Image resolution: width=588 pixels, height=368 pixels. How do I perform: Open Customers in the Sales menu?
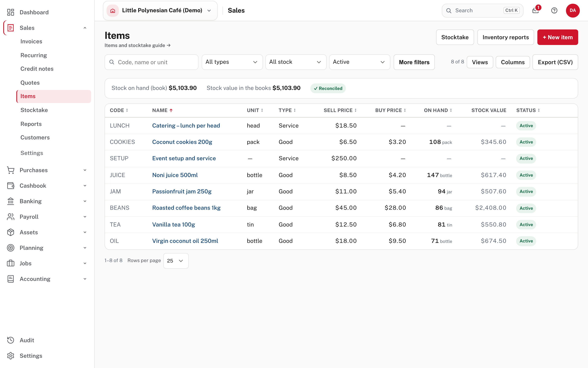click(x=35, y=138)
